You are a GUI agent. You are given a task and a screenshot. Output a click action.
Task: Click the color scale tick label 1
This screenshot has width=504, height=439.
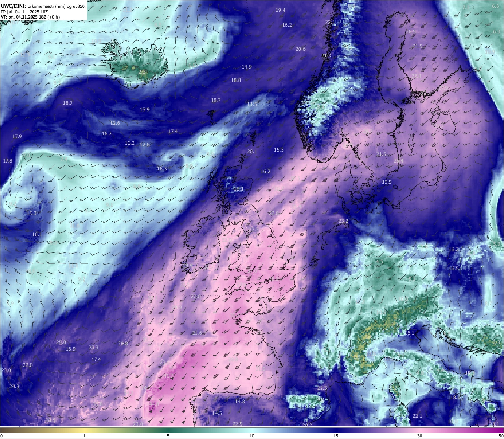click(84, 436)
